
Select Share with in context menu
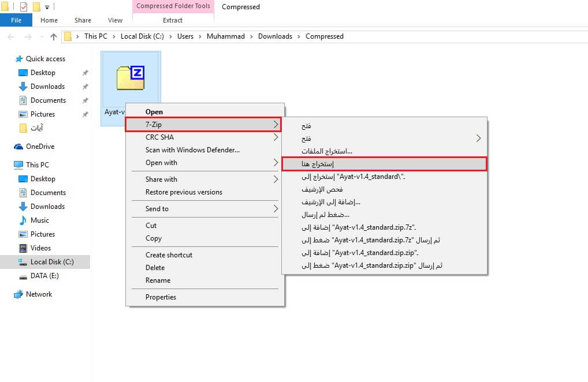click(x=204, y=179)
